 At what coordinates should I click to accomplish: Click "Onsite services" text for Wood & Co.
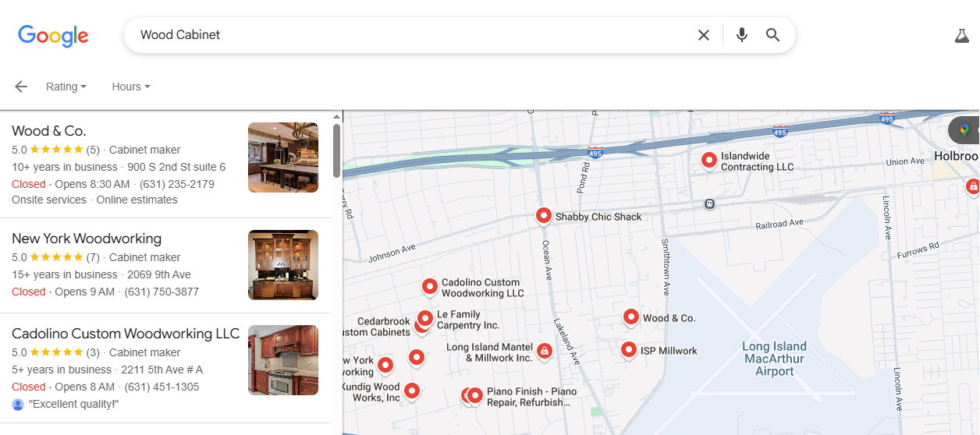tap(49, 200)
